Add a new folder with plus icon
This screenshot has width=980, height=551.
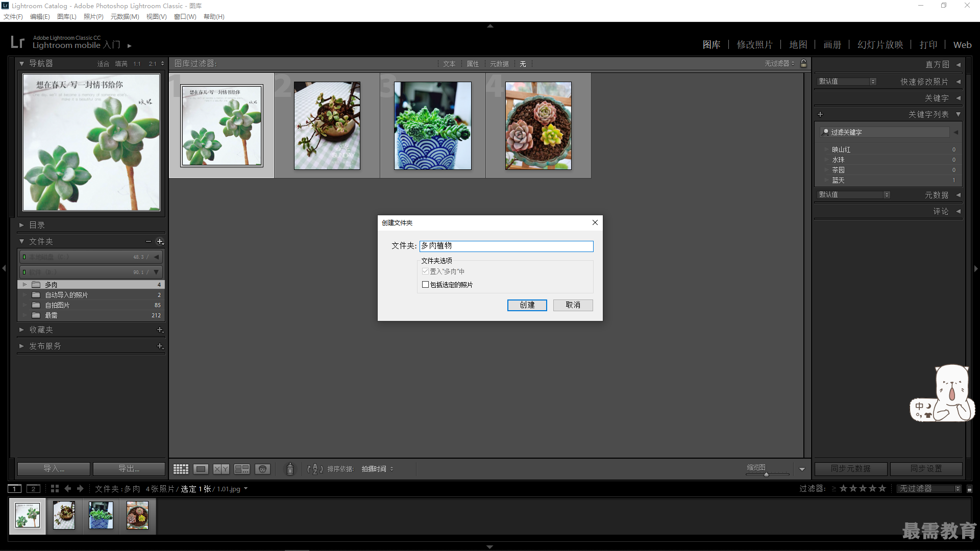coord(160,241)
